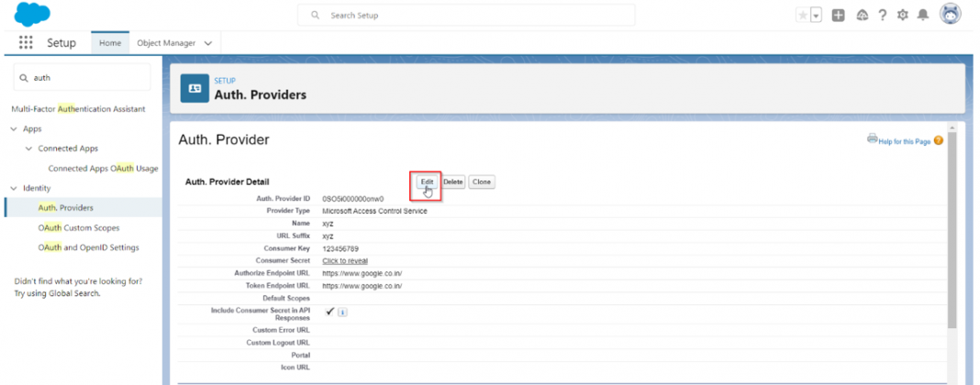Click info icon beside consumer secret checkmark
This screenshot has height=385, width=980.
(342, 313)
